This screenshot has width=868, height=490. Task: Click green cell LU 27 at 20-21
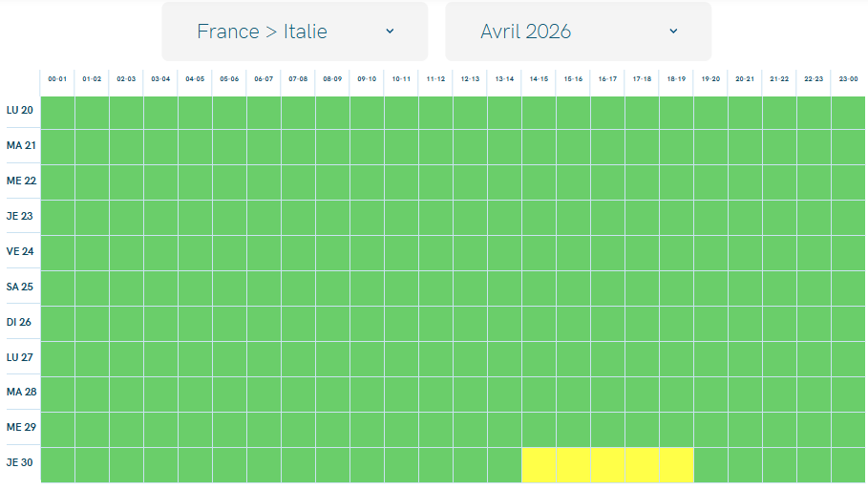coord(745,358)
